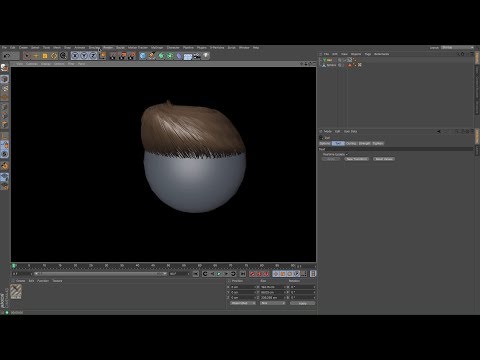Open the Render Settings icon

coord(132,56)
